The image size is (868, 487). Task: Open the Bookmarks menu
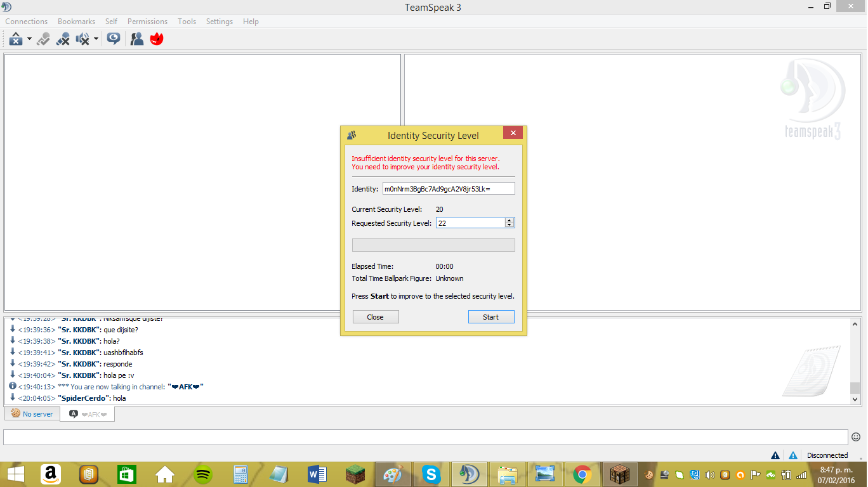(76, 22)
